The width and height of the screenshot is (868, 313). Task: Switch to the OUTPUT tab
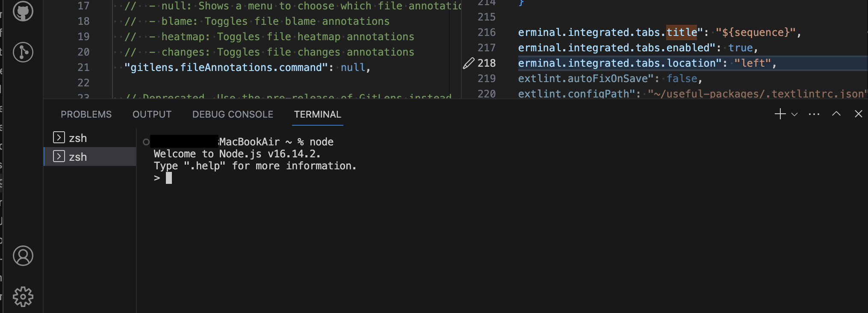point(152,114)
